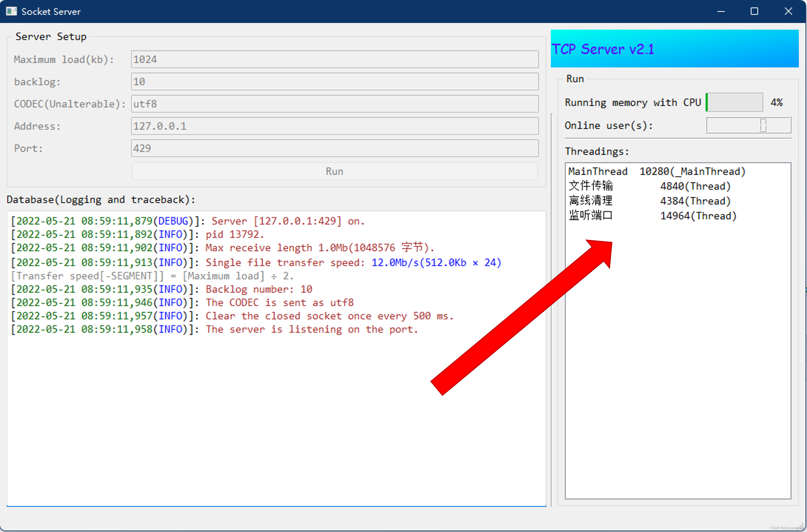The width and height of the screenshot is (807, 532).
Task: Click the Online user(s) display field
Action: (x=748, y=125)
